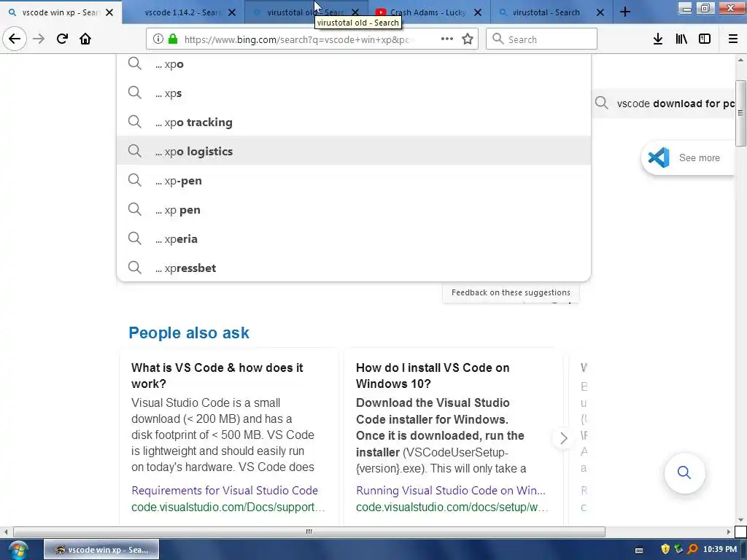Image resolution: width=747 pixels, height=560 pixels.
Task: Toggle the sidebar view icon
Action: (x=705, y=39)
